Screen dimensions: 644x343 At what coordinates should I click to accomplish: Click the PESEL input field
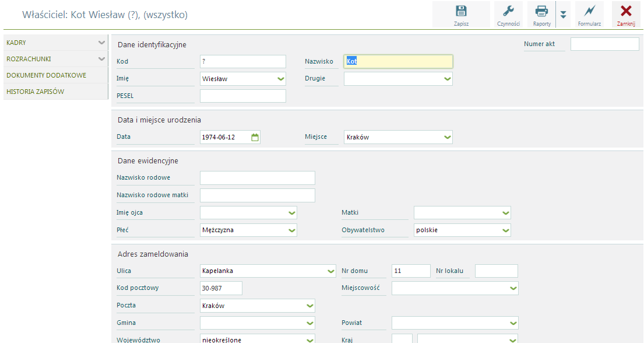click(x=242, y=96)
